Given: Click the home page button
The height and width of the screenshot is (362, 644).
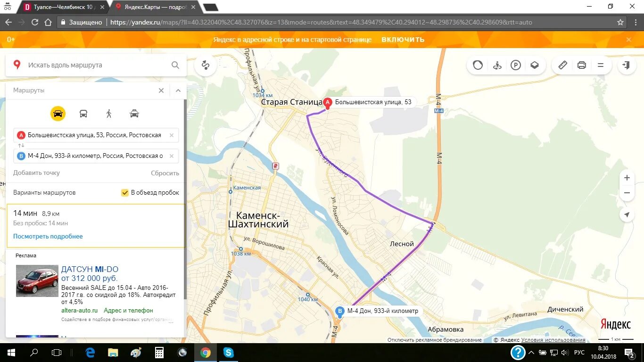Looking at the screenshot, I should click(48, 22).
